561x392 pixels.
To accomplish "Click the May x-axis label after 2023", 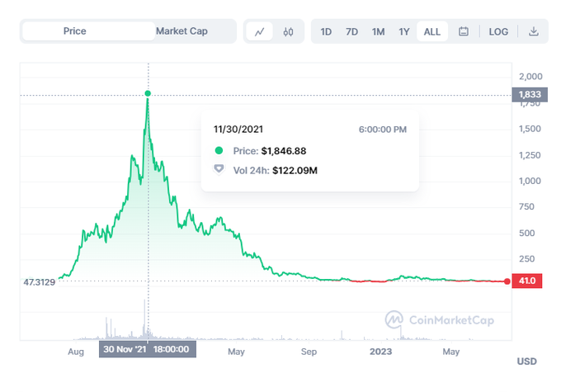I will tap(450, 352).
